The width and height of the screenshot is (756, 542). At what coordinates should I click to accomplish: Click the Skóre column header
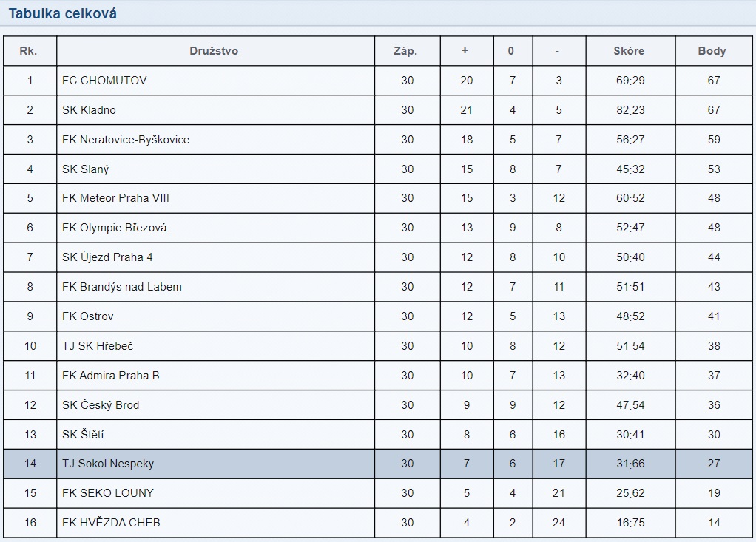629,51
